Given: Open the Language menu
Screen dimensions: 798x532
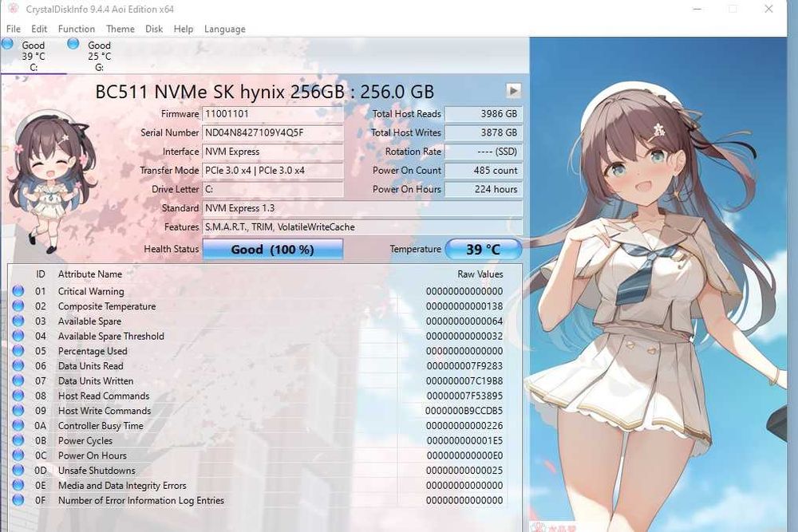Looking at the screenshot, I should coord(224,29).
